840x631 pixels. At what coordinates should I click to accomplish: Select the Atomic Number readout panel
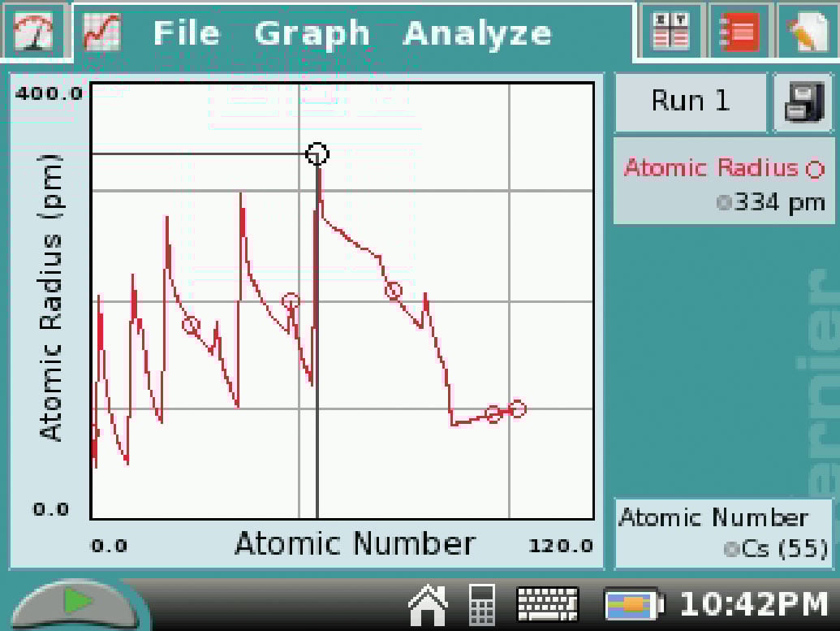tap(724, 534)
